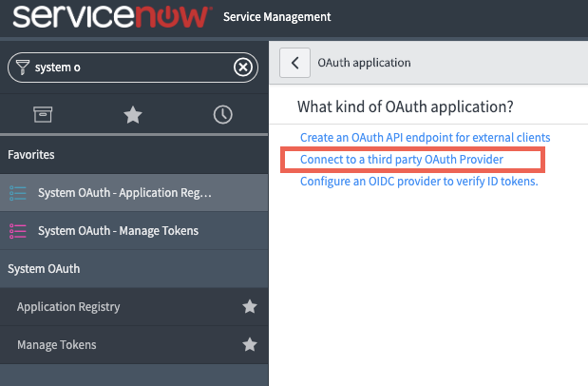Switch to the Favorites star tab

(x=133, y=114)
